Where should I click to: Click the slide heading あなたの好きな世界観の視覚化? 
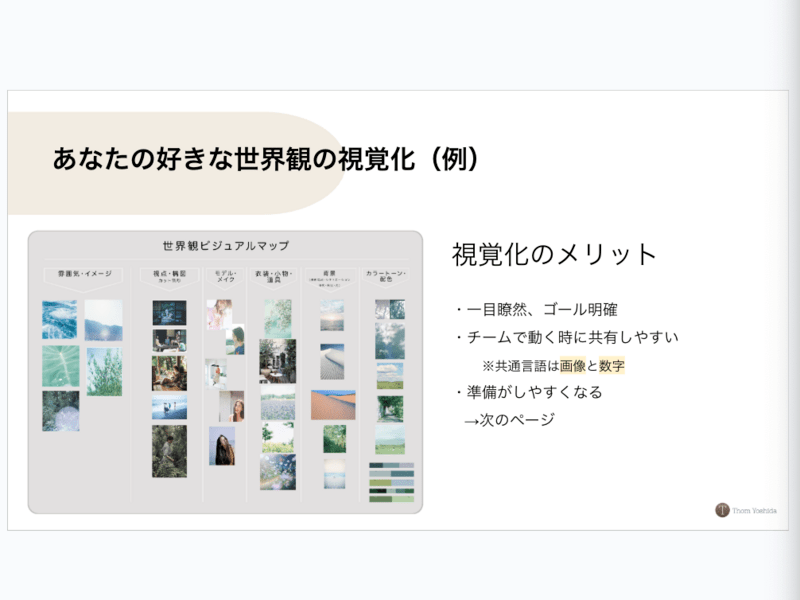234,159
